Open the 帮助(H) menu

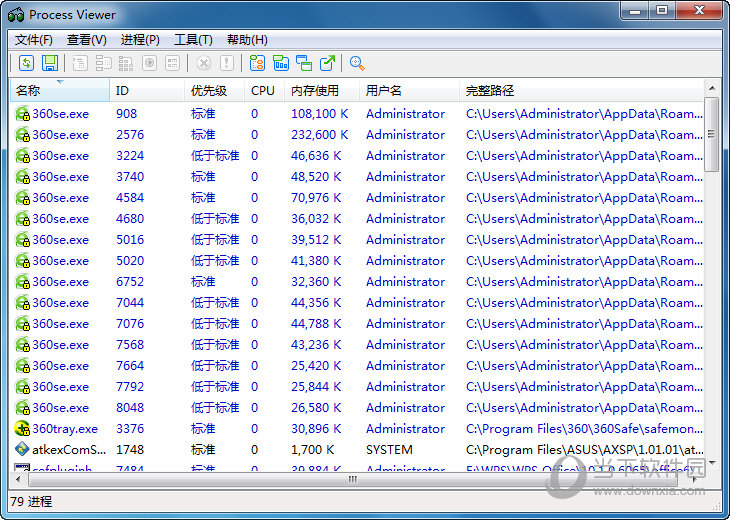click(x=247, y=40)
